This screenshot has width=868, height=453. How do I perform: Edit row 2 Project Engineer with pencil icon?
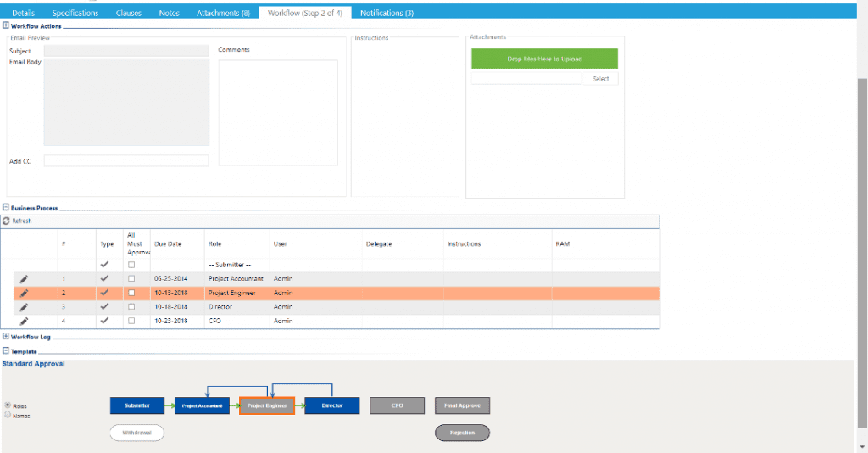pyautogui.click(x=24, y=293)
